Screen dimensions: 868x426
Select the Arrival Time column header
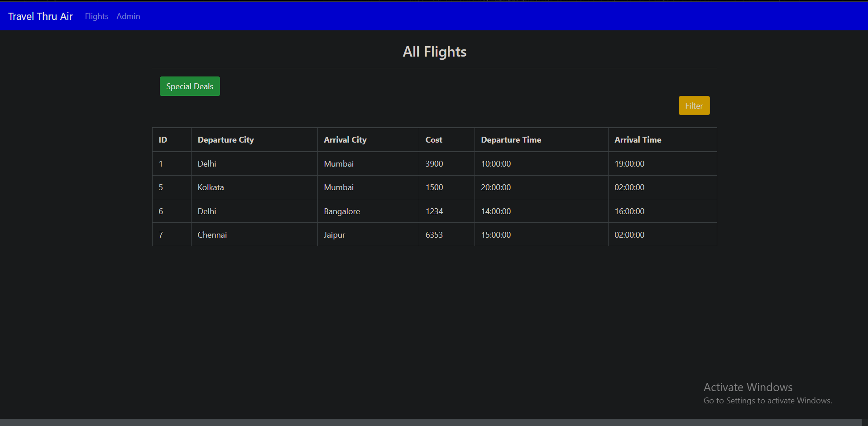pyautogui.click(x=662, y=140)
